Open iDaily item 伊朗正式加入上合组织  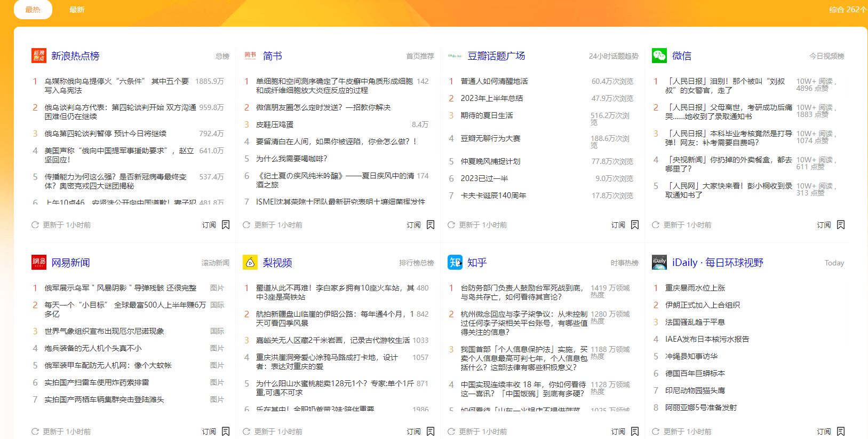pos(703,305)
